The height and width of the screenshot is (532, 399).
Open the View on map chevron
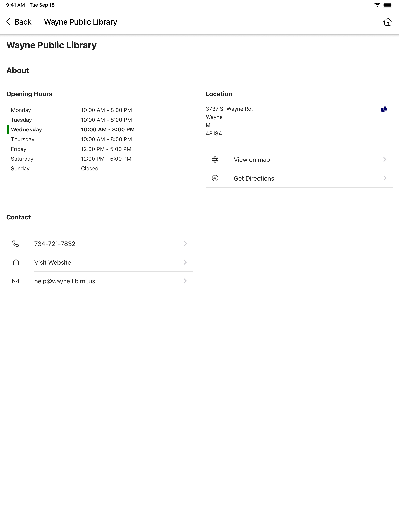point(385,159)
